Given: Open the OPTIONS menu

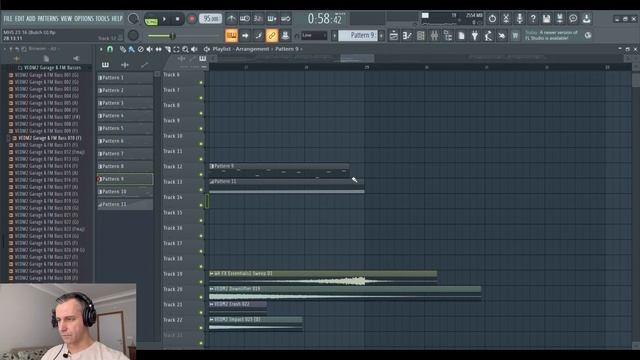Looking at the screenshot, I should 84,19.
